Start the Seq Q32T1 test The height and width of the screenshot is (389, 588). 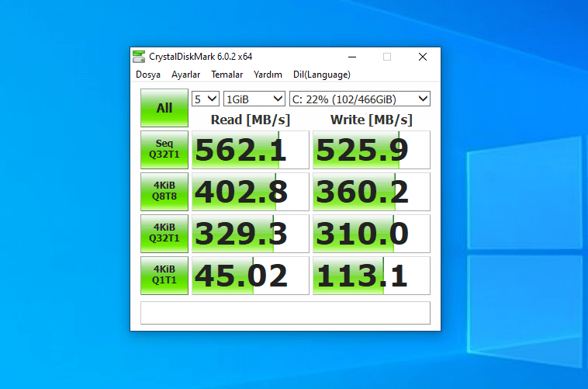click(x=164, y=149)
